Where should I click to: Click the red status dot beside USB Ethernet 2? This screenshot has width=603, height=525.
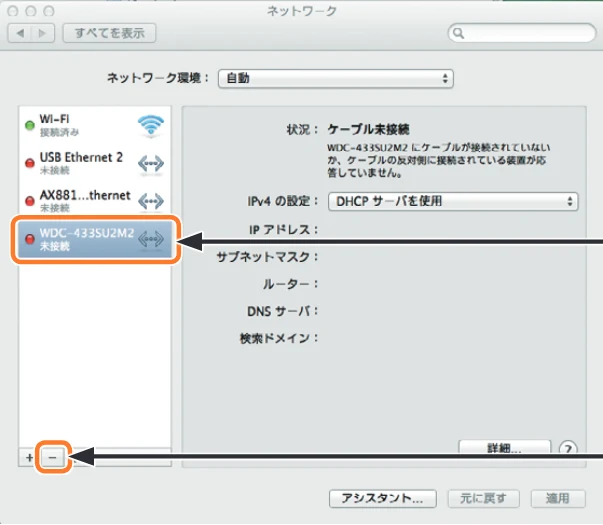[x=30, y=163]
